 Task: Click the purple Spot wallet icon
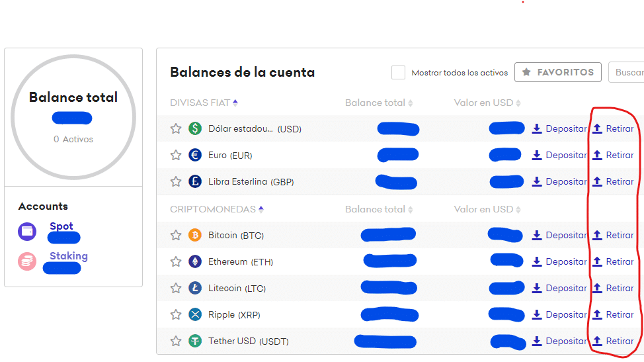pos(27,232)
